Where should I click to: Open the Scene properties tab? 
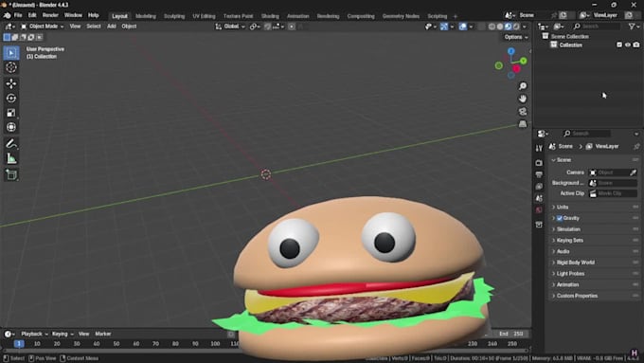coord(539,198)
